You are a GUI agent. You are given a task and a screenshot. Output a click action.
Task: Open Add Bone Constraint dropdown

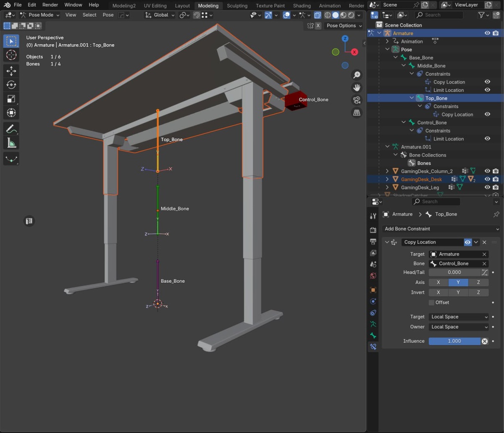point(442,229)
